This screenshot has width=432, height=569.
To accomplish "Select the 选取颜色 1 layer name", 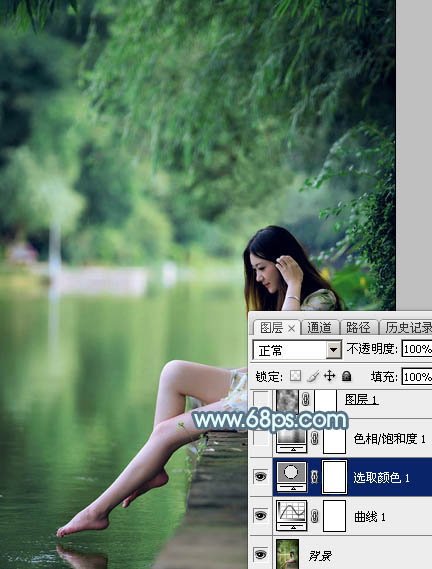I will (x=381, y=478).
